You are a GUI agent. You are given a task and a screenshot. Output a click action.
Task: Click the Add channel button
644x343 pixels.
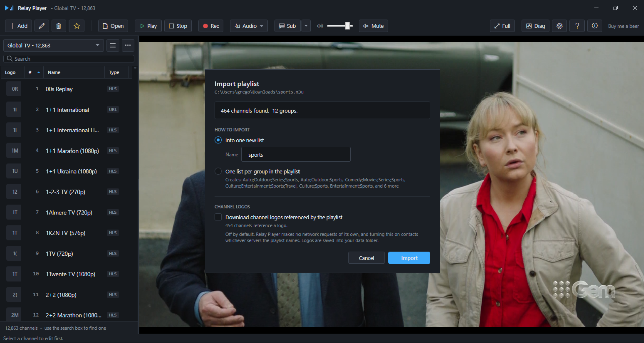(x=18, y=26)
